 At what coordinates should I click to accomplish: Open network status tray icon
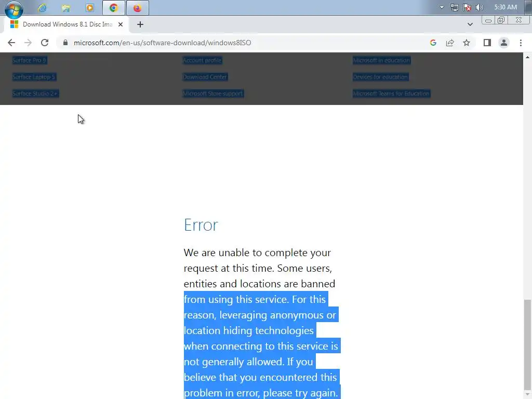point(455,7)
